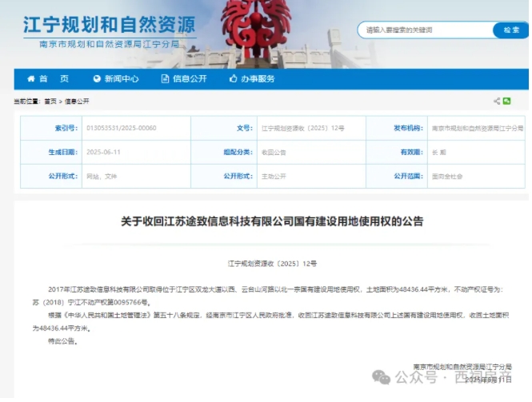Follow the 信息公开 breadcrumb link
The width and height of the screenshot is (532, 402).
pos(78,101)
